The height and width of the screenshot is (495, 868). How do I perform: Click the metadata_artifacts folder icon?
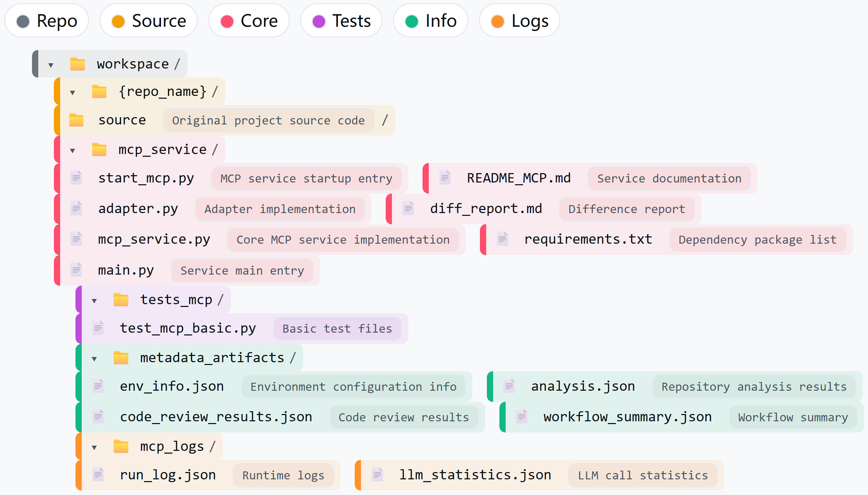(121, 358)
